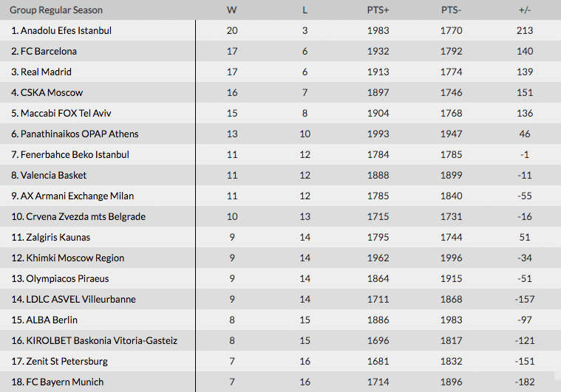561x392 pixels.
Task: Click Khimki Moscow Region team name
Action: pos(67,258)
